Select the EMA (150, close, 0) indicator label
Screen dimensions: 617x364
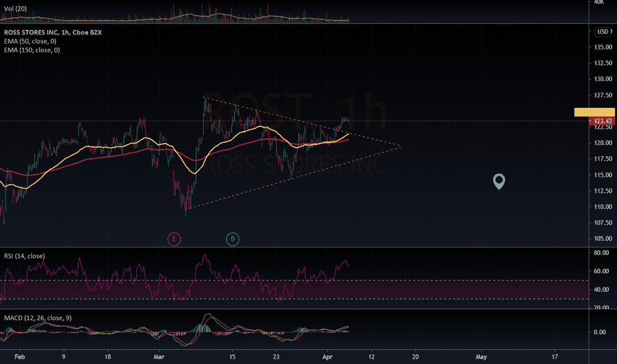32,50
